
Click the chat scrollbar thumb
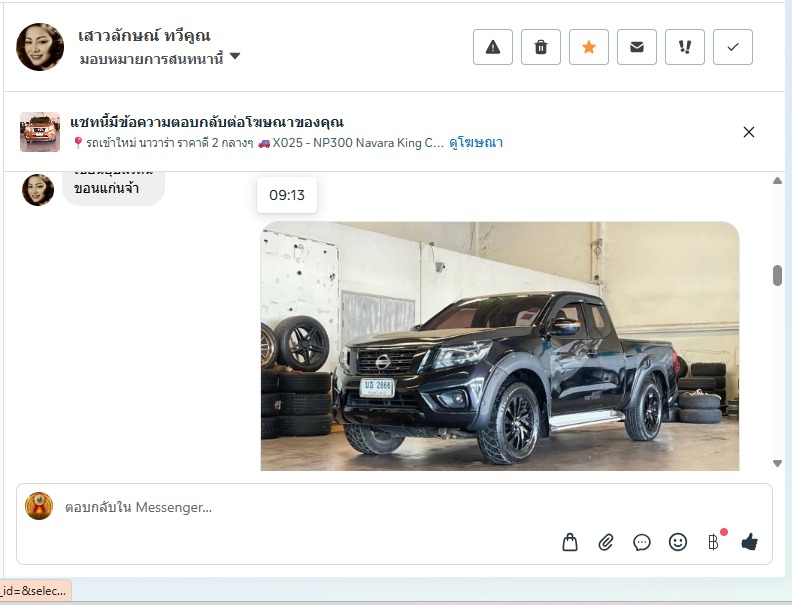click(x=777, y=275)
